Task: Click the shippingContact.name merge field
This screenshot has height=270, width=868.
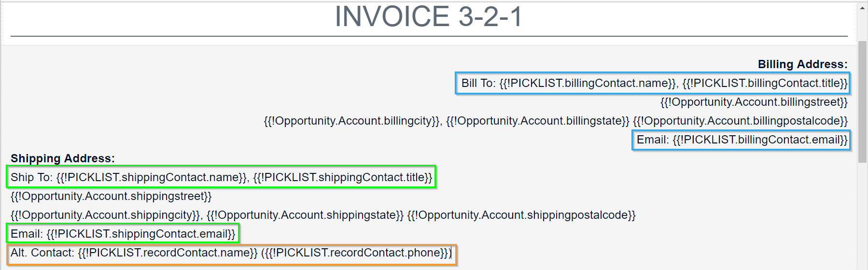Action: (x=153, y=177)
